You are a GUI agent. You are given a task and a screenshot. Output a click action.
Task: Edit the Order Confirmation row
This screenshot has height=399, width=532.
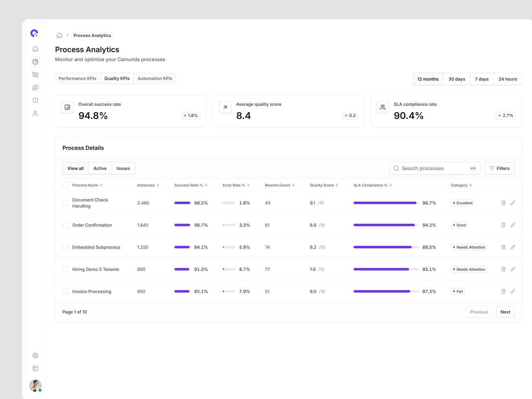pos(513,225)
